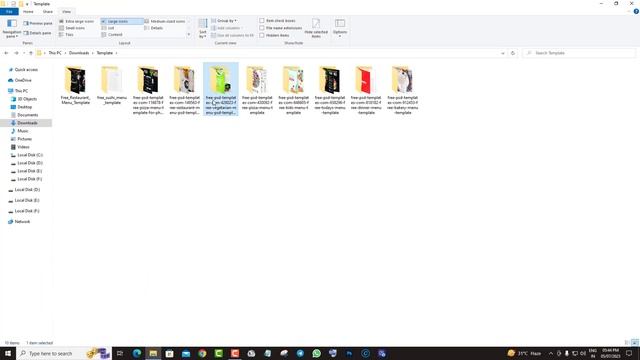
Task: Select Medium-sized icons layout
Action: tap(164, 21)
